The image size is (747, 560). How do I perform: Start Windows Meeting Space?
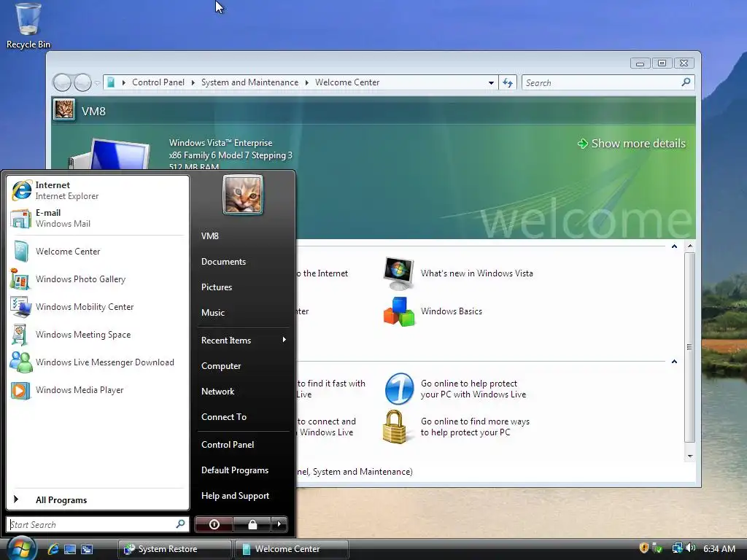coord(97,334)
